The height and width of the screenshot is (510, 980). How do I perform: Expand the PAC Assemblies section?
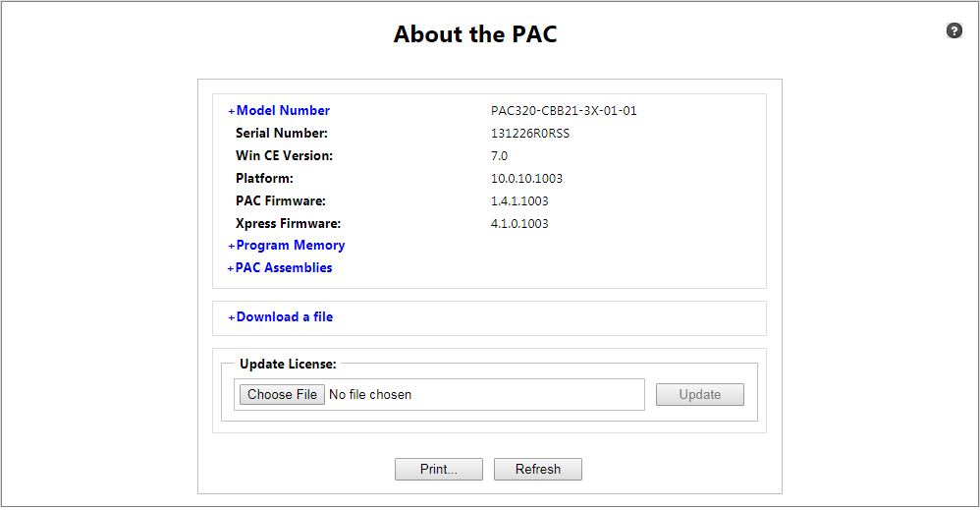280,268
